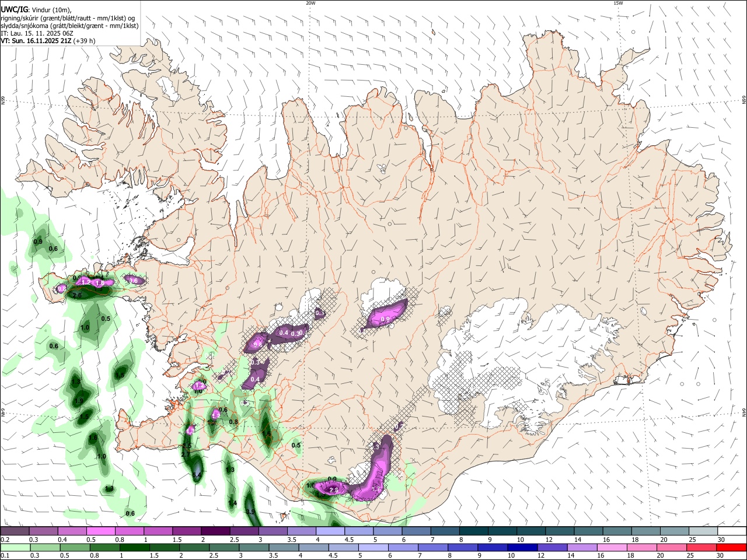The image size is (747, 560).
Task: Select the pale grey swatch between 25 and 30 in the snow row
Action: [703, 531]
